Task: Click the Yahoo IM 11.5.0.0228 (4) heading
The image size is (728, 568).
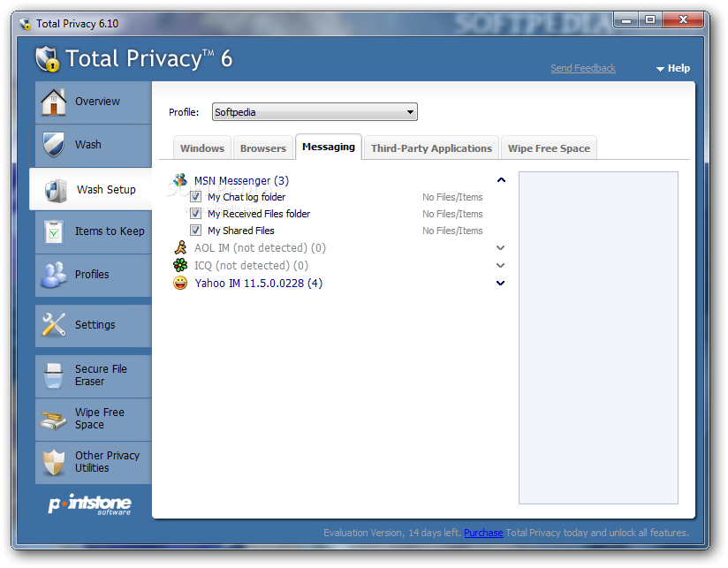Action: point(259,283)
